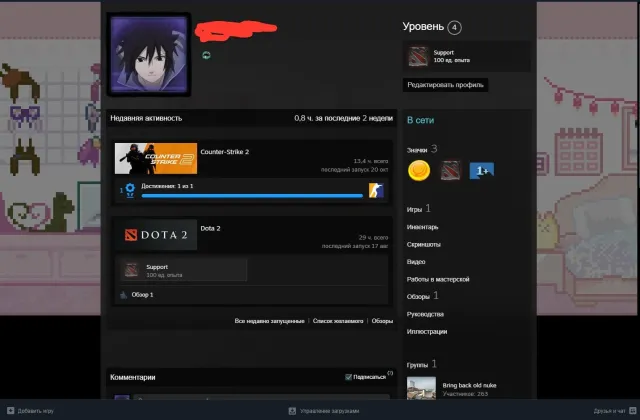Click the gold coin badge icon
Viewport: 640px width, 420px height.
(419, 171)
